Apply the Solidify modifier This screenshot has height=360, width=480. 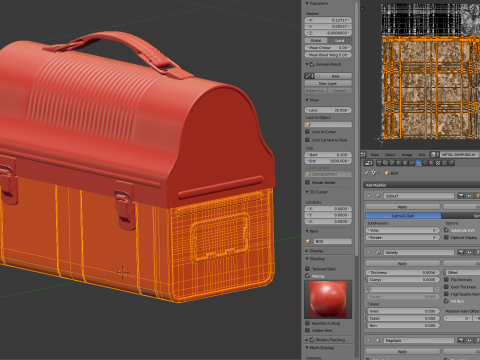pos(402,263)
